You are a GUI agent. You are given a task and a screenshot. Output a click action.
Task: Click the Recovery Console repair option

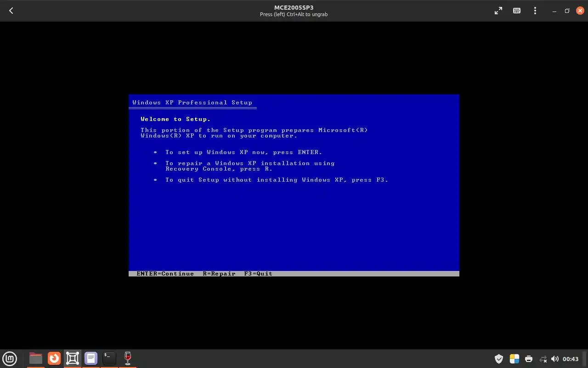click(x=250, y=166)
